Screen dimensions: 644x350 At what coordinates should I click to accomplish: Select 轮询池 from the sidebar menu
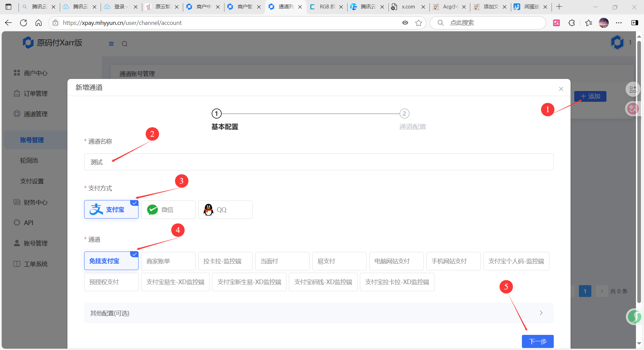pyautogui.click(x=29, y=160)
